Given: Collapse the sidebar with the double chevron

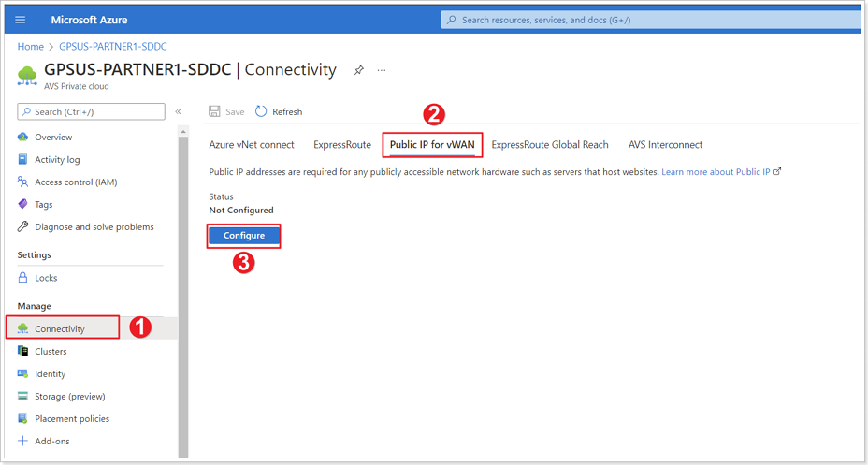Looking at the screenshot, I should click(179, 112).
